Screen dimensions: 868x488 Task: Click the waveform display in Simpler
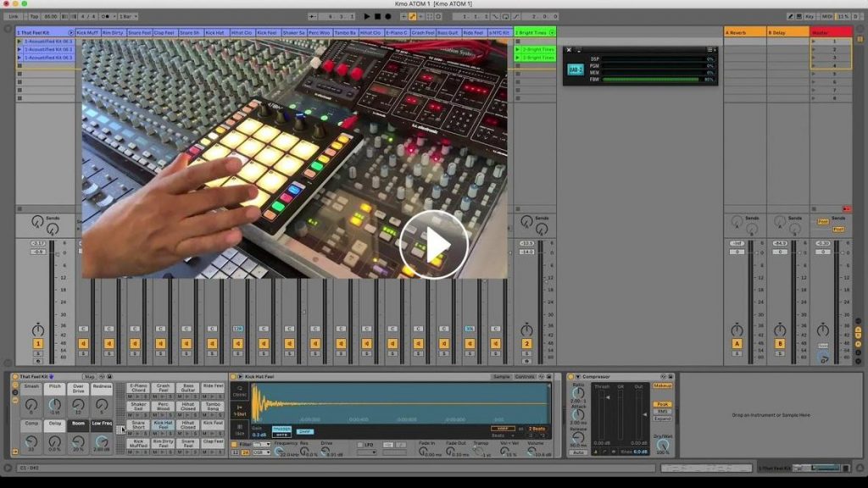coord(401,404)
